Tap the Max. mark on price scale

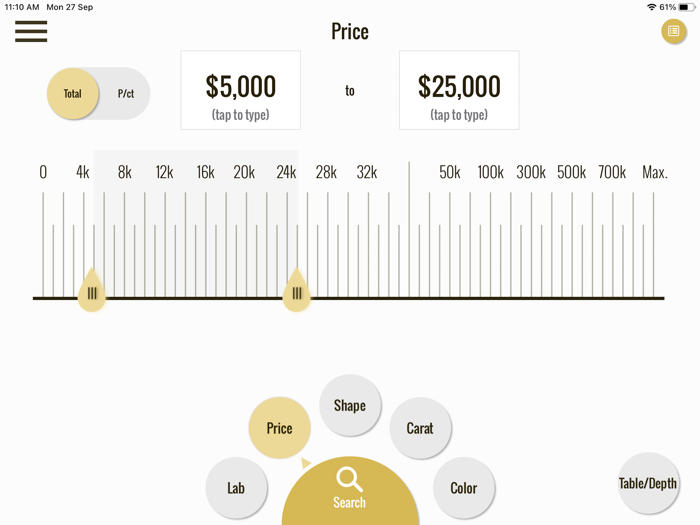pyautogui.click(x=654, y=173)
